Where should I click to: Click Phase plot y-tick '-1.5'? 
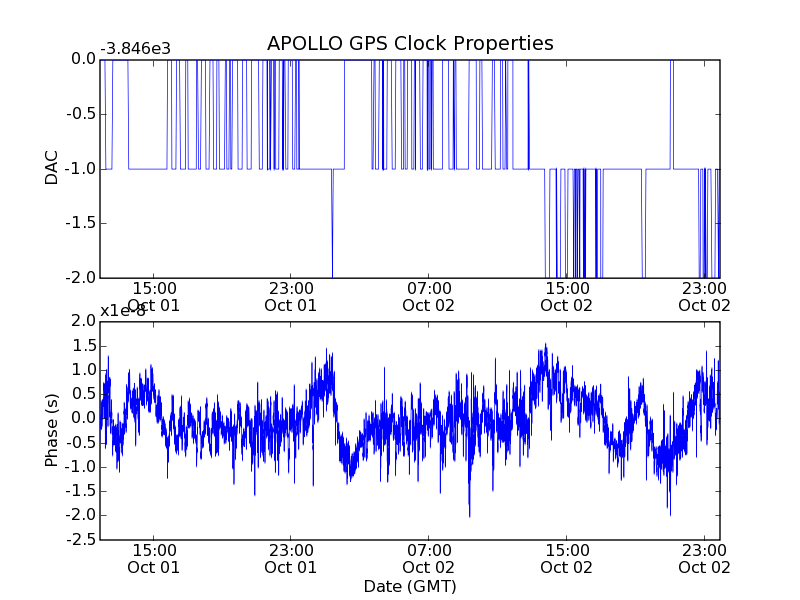81,491
